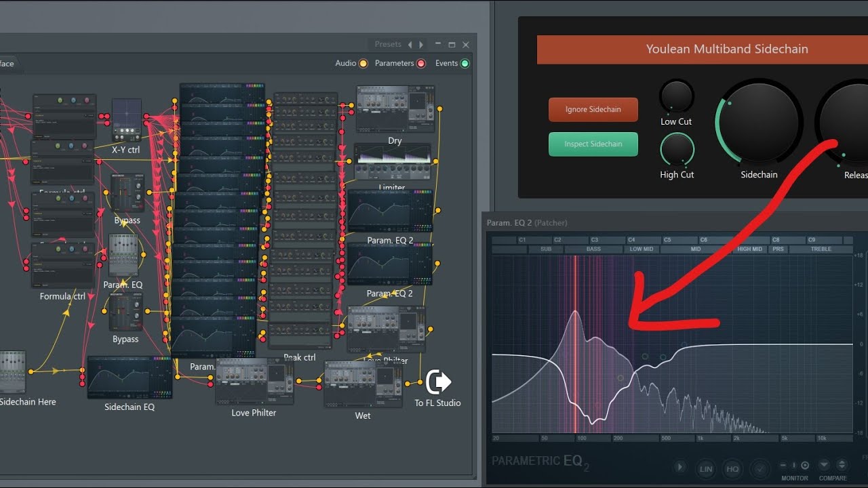This screenshot has height=488, width=868.
Task: Select the Bypass node below X-Y ctrl
Action: [127, 192]
